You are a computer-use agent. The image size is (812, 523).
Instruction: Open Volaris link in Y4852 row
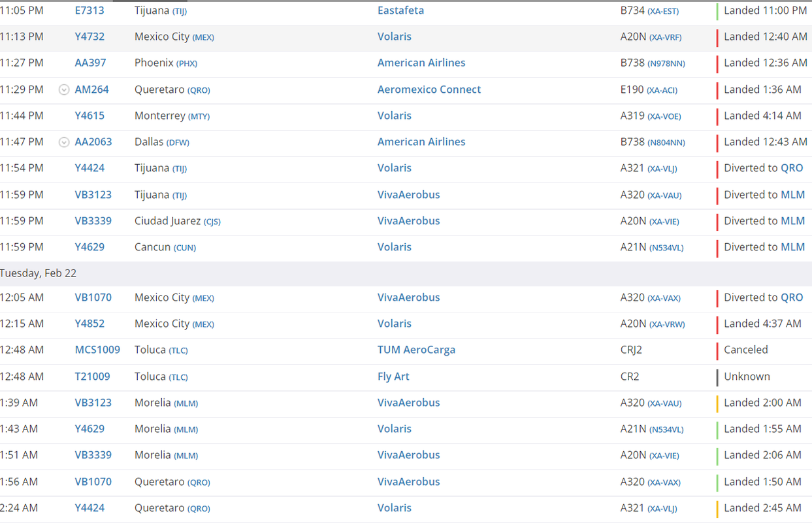pyautogui.click(x=395, y=324)
